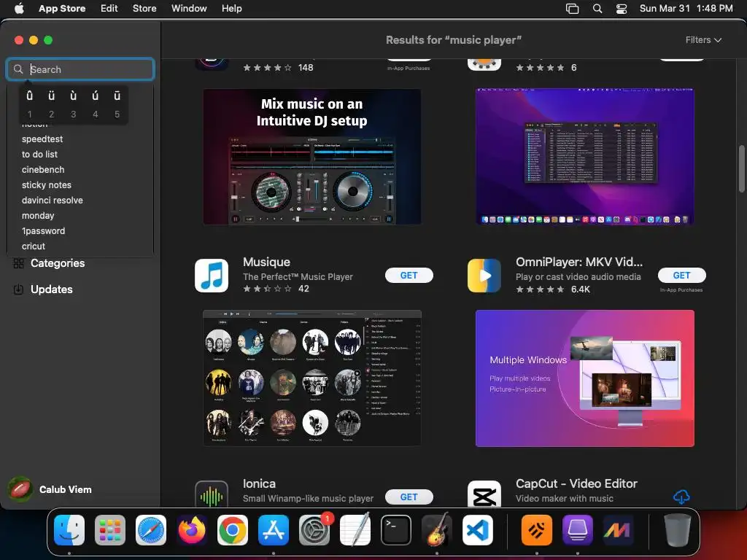Select the "1password" search suggestion
The height and width of the screenshot is (560, 747).
43,230
